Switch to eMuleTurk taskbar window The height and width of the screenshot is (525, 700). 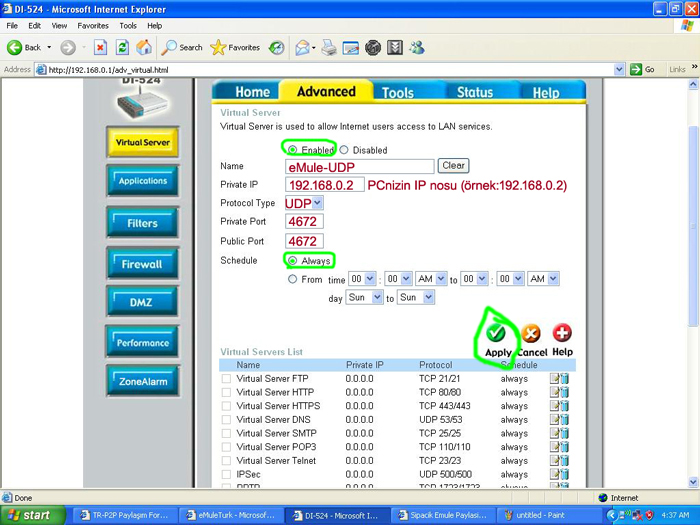(x=231, y=515)
